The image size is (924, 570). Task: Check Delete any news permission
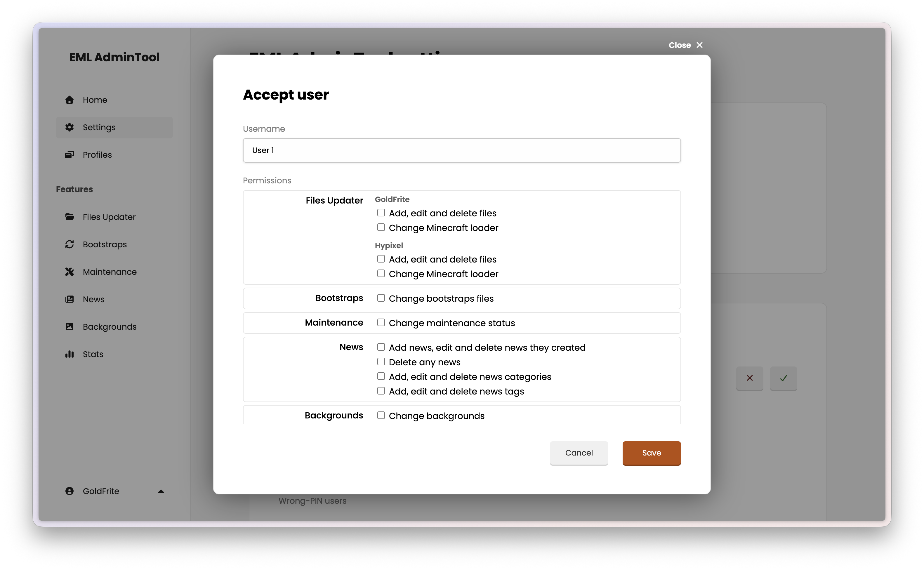pyautogui.click(x=381, y=361)
